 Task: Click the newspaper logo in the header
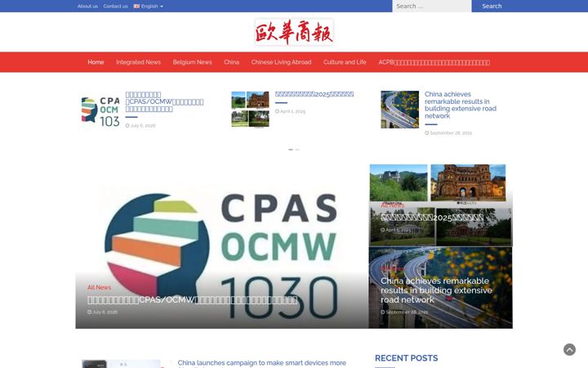294,32
